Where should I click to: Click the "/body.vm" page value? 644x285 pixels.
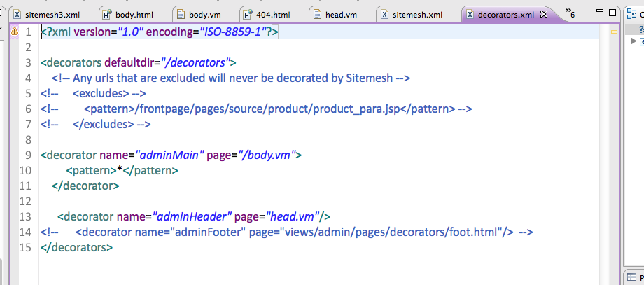tap(267, 155)
